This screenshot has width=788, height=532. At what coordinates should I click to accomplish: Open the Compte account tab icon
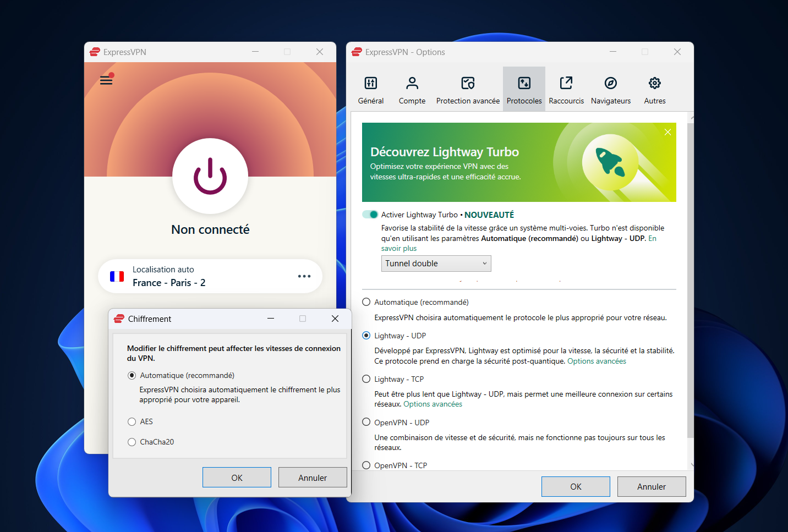point(412,83)
